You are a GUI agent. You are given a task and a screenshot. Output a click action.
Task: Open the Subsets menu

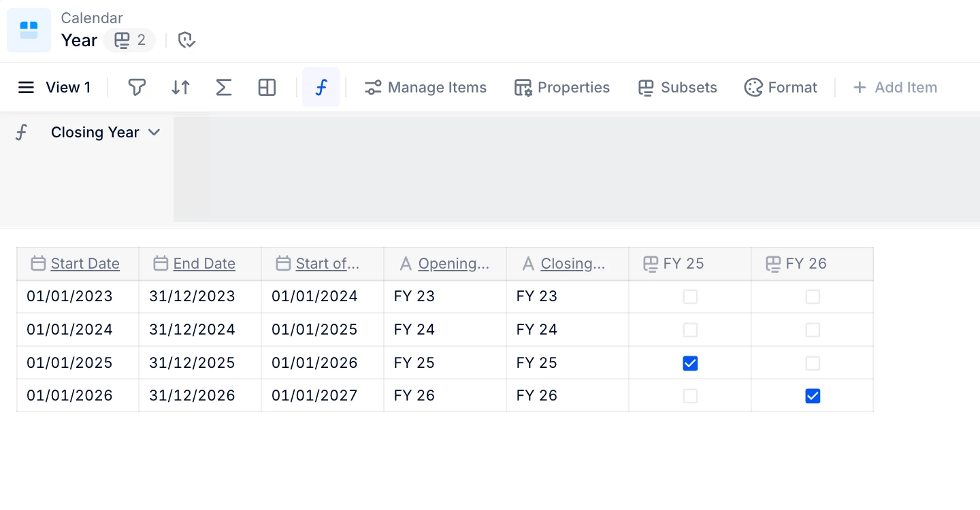pos(678,88)
